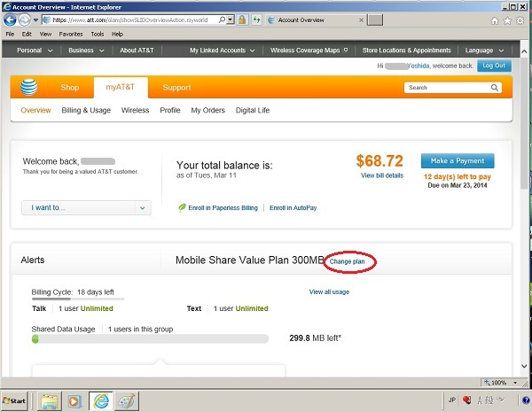Image resolution: width=532 pixels, height=412 pixels.
Task: Click the address bar search magnifier icon
Action: point(222,20)
